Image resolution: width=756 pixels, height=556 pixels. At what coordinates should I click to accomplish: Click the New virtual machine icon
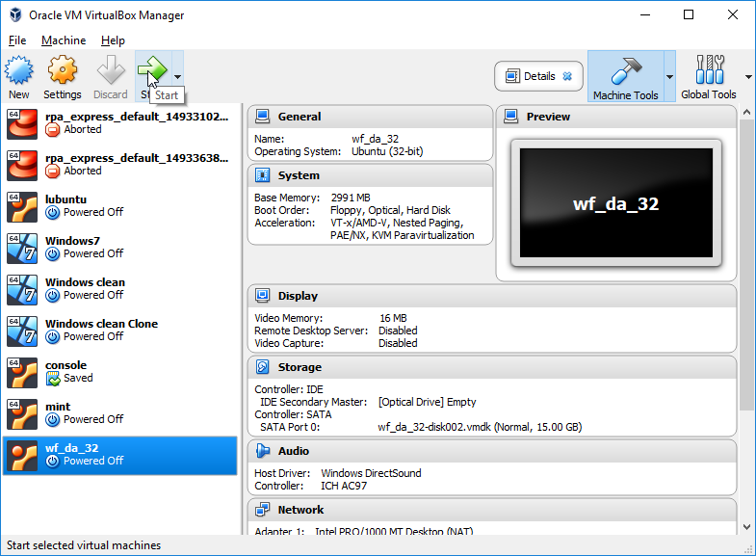(19, 70)
